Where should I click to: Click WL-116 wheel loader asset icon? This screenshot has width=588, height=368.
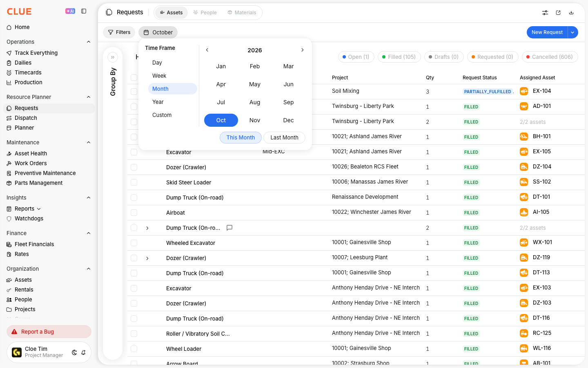[x=524, y=348]
